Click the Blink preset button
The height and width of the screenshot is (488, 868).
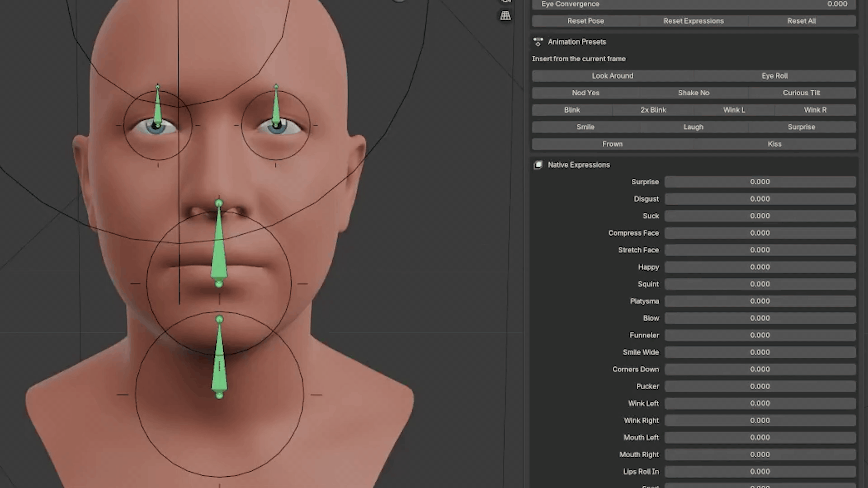(572, 110)
